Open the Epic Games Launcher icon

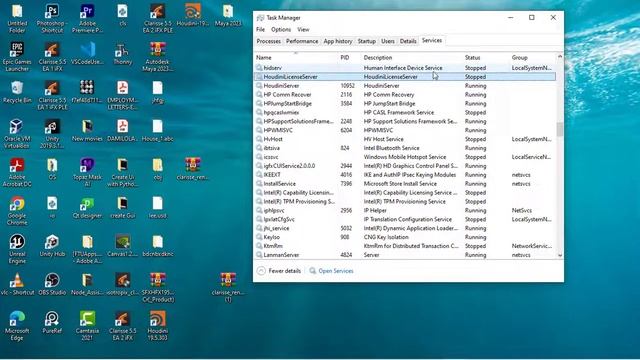[x=17, y=57]
